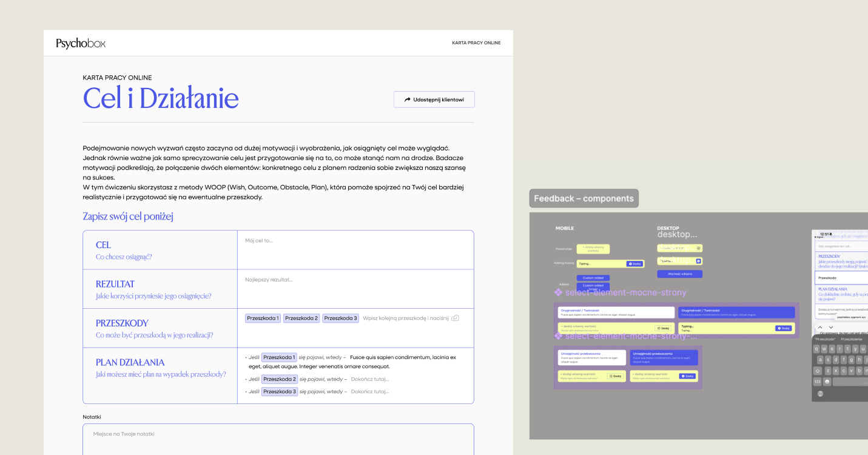This screenshot has width=868, height=455.
Task: Select blue 'Oryginalność / Twórczość' card
Action: [x=736, y=312]
